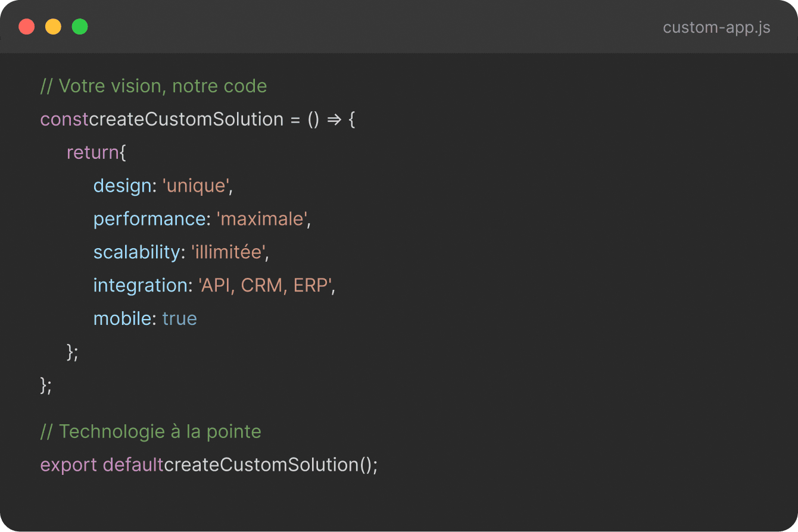
Task: Click the yellow traffic light button
Action: 53,27
